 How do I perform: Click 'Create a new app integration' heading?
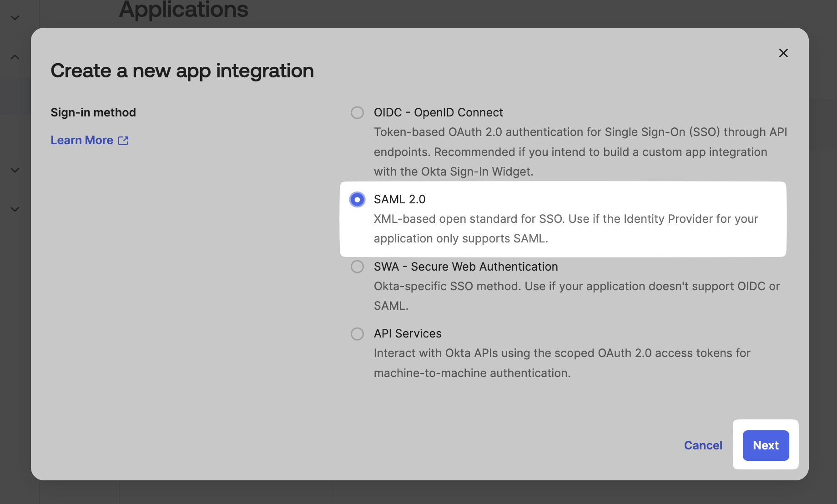click(182, 71)
